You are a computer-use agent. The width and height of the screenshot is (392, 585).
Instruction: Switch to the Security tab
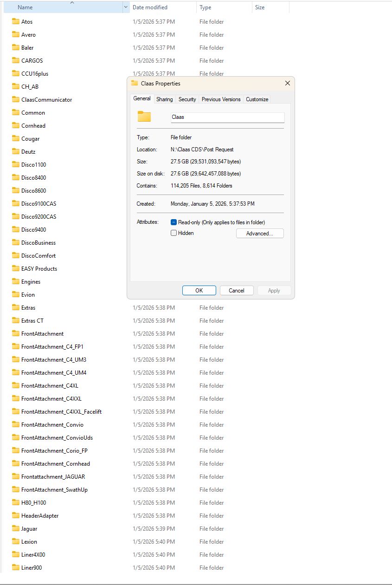point(187,99)
